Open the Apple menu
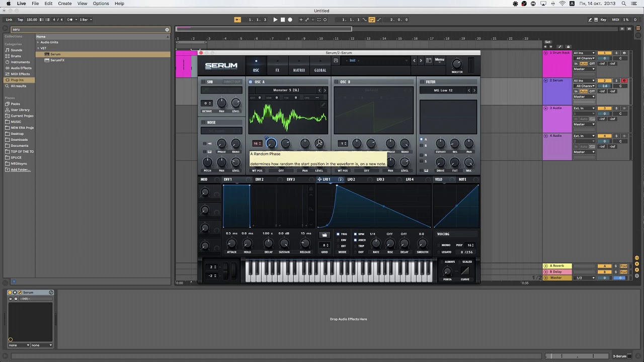The height and width of the screenshot is (362, 644). 8,4
